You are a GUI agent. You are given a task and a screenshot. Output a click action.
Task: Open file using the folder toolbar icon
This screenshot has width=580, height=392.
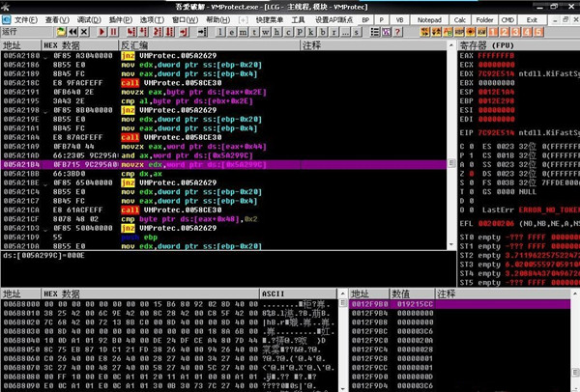click(61, 32)
